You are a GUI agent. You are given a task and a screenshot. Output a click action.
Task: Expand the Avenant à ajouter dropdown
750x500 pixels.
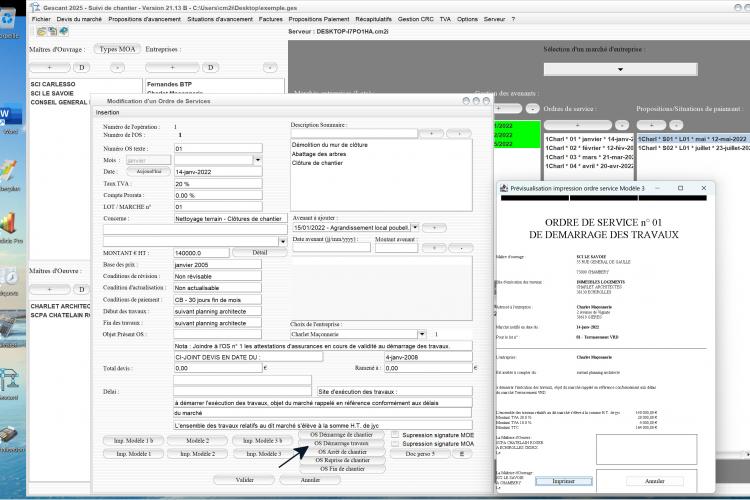pyautogui.click(x=415, y=227)
